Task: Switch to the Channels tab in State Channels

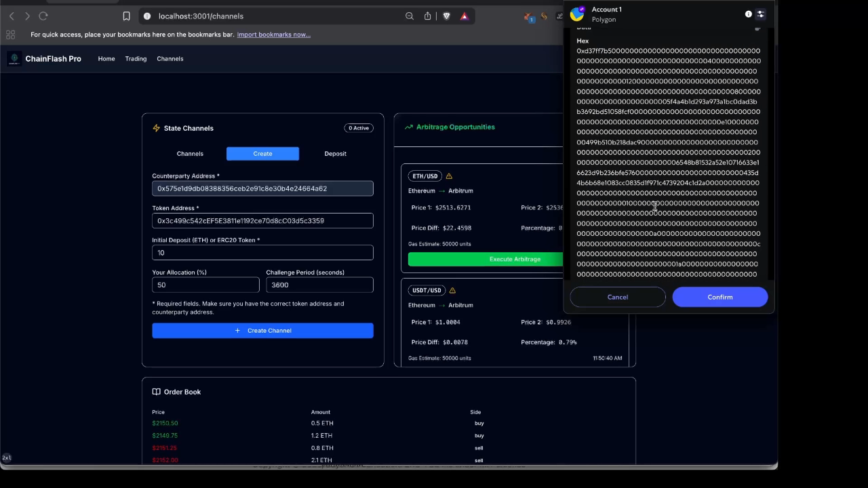Action: (190, 154)
